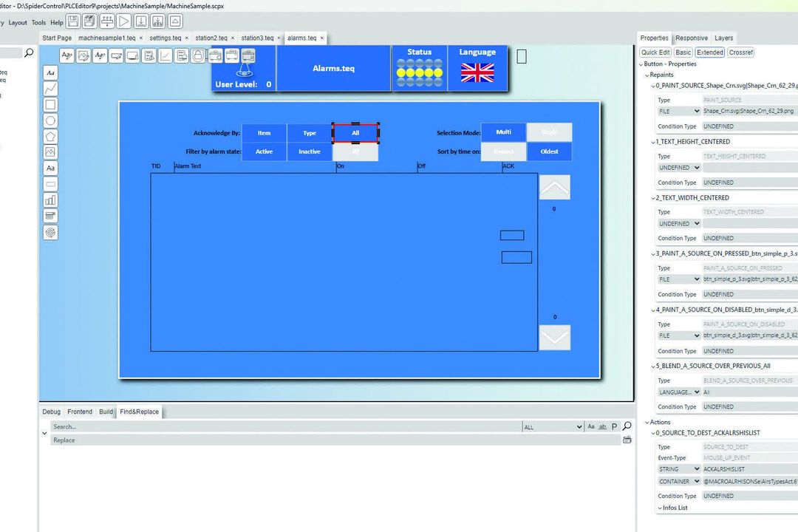798x532 pixels.
Task: Toggle whole word ab option
Action: tap(603, 426)
